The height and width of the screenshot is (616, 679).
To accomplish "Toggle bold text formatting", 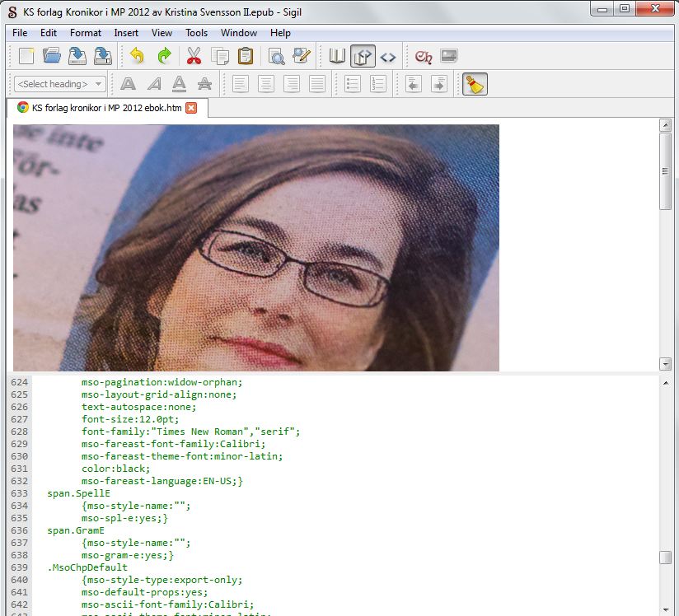I will [x=128, y=84].
